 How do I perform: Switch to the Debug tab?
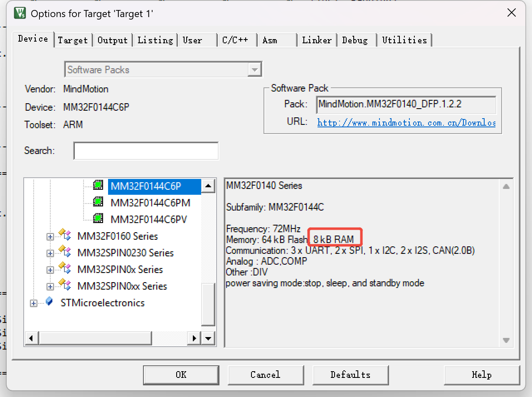(357, 40)
